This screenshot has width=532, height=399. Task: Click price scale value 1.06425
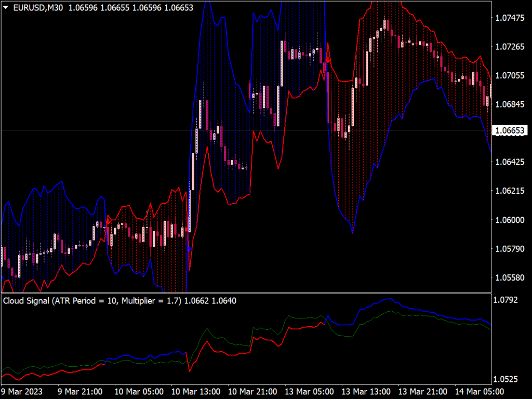pyautogui.click(x=510, y=162)
